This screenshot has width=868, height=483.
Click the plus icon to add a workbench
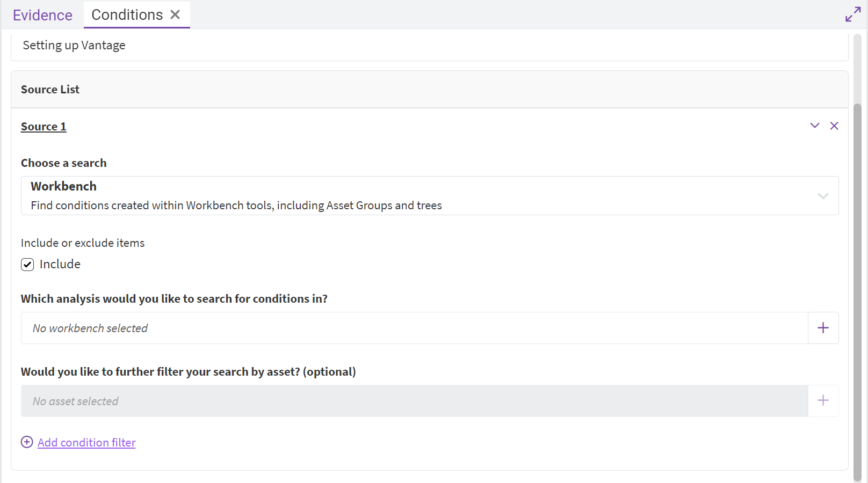[x=823, y=328]
